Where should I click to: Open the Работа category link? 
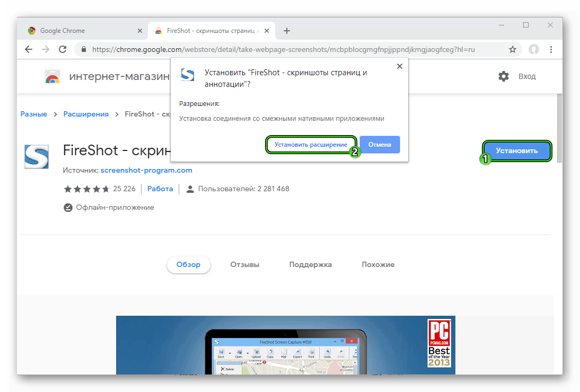tap(160, 189)
